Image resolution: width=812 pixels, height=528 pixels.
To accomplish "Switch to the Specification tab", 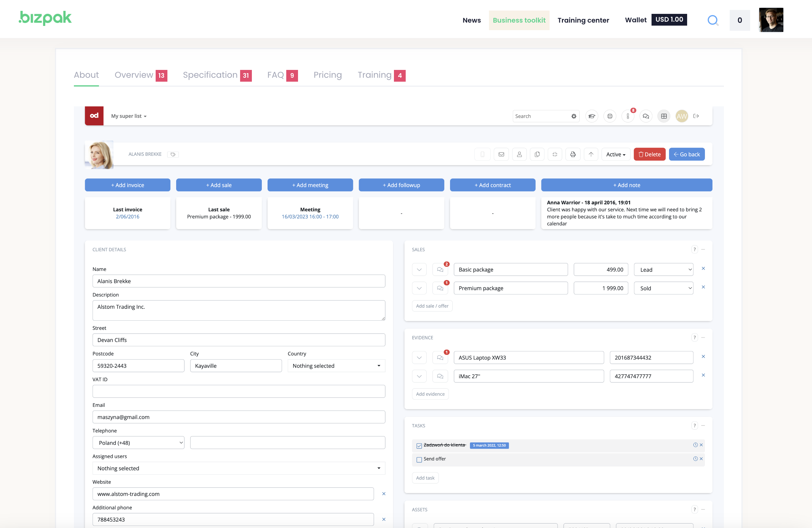I will [x=210, y=75].
